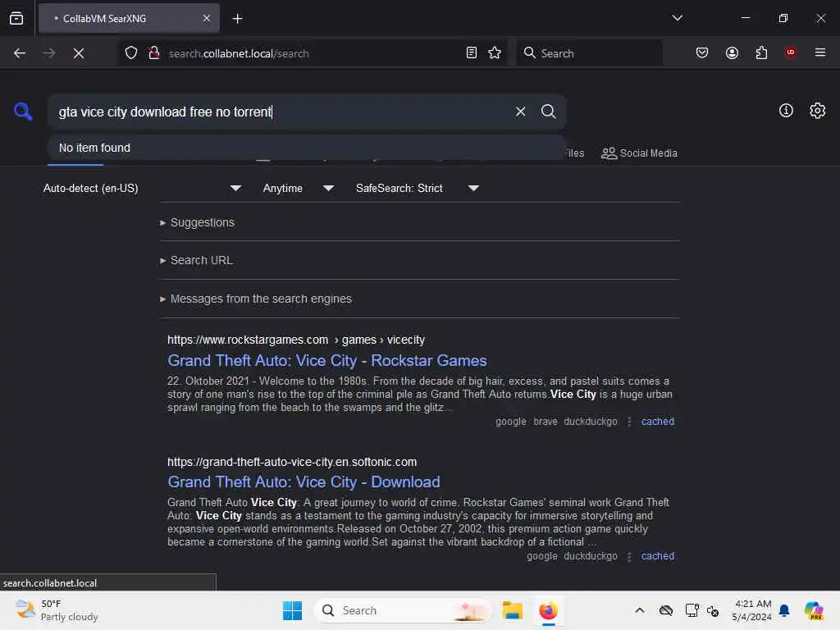This screenshot has width=840, height=630.
Task: Expand the Suggestions section
Action: 197,222
